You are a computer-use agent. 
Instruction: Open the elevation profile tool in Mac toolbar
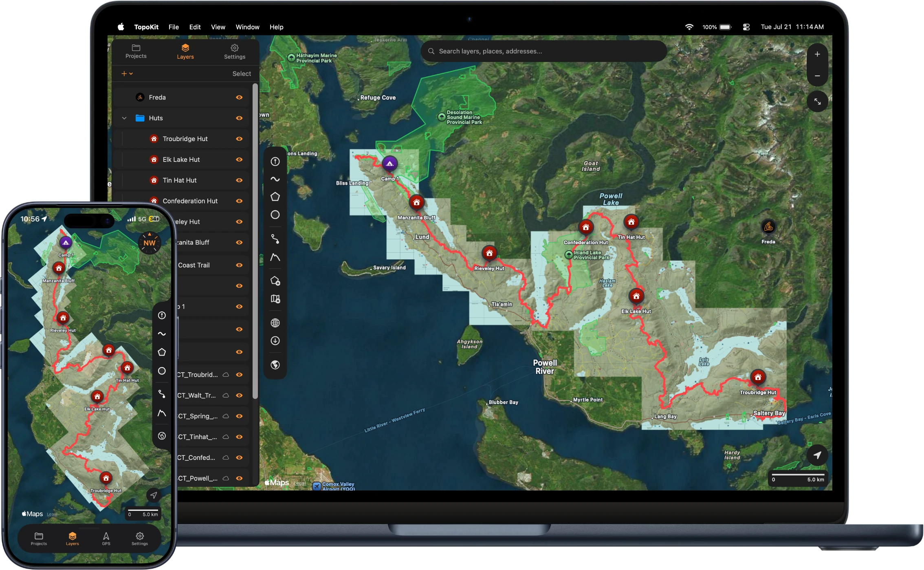tap(275, 257)
